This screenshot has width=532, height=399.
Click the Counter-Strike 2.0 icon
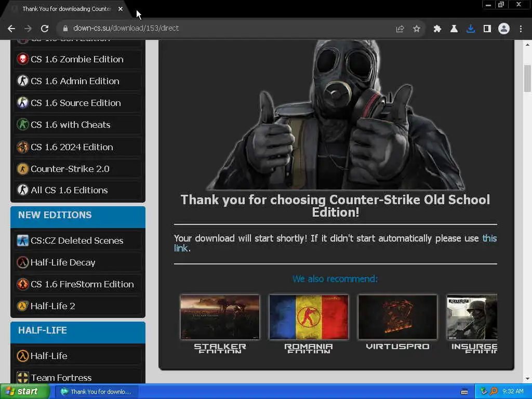pos(23,169)
